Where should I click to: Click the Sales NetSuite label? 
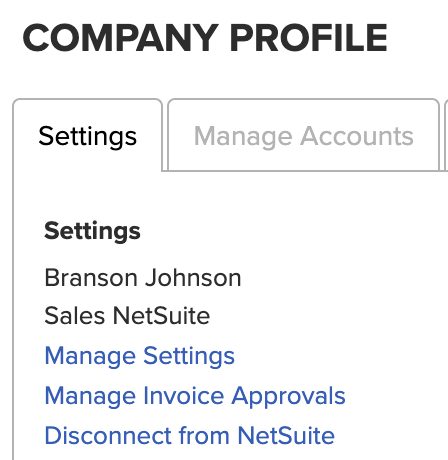(127, 316)
